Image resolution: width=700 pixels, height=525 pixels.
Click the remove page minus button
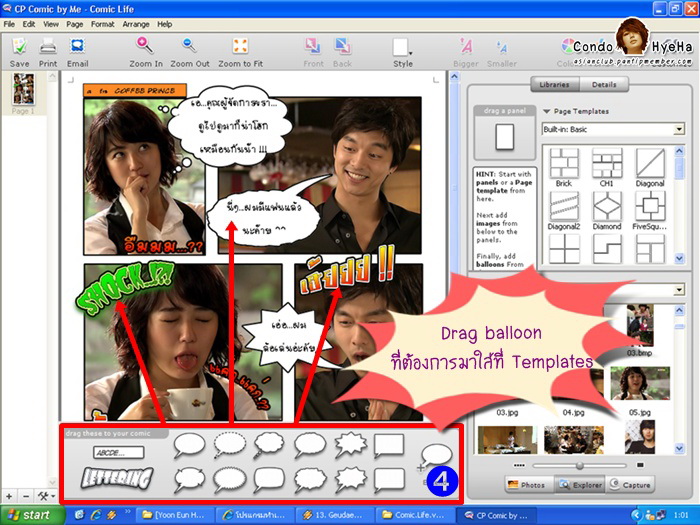26,496
